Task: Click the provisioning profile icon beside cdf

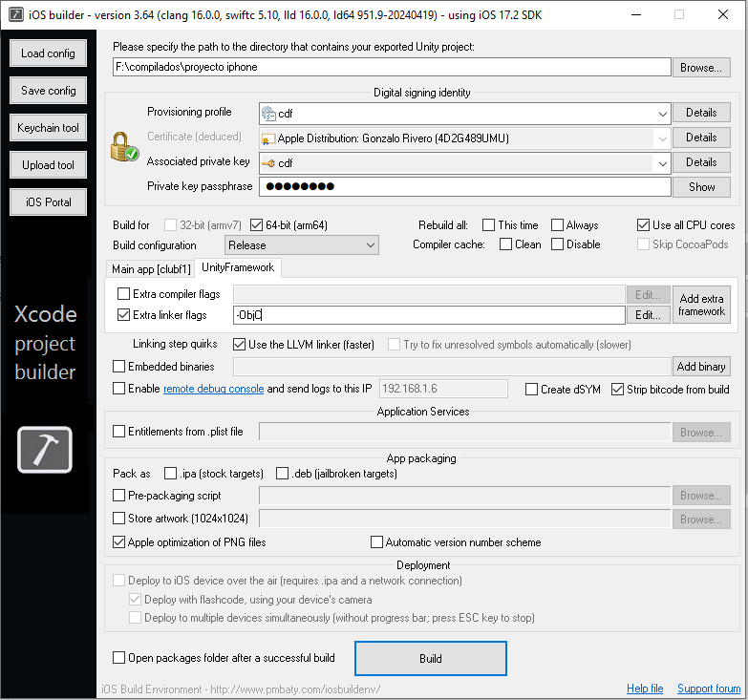Action: point(268,114)
